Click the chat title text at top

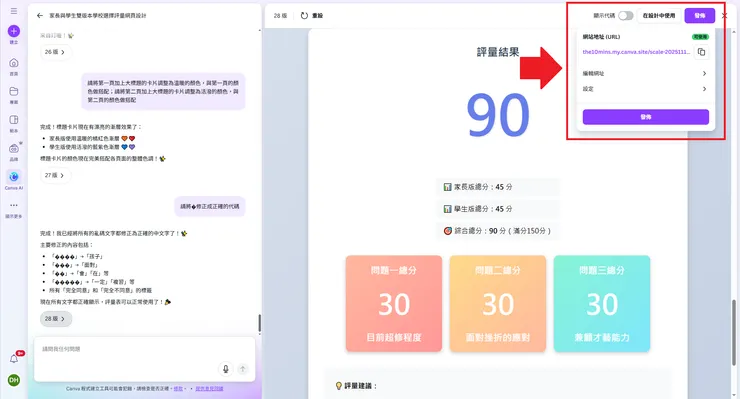click(98, 16)
